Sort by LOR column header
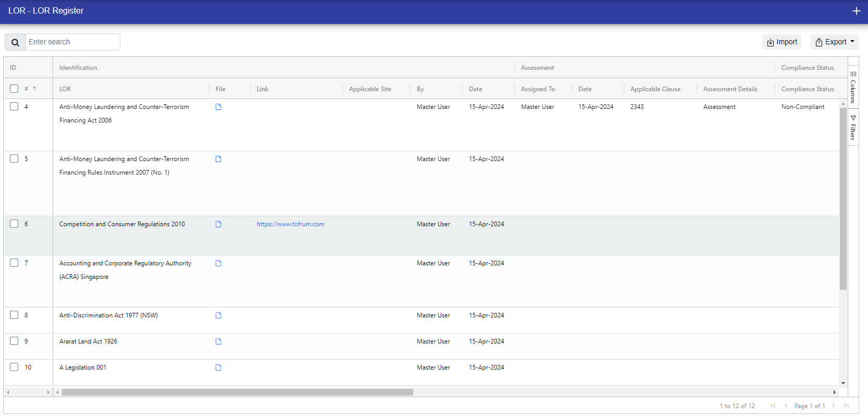This screenshot has width=868, height=417. 65,89
